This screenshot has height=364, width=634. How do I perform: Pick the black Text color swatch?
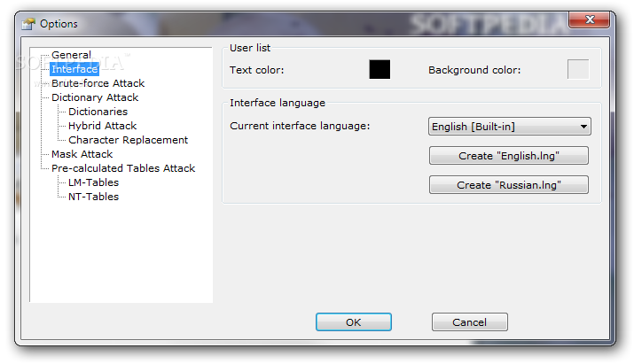tap(380, 69)
